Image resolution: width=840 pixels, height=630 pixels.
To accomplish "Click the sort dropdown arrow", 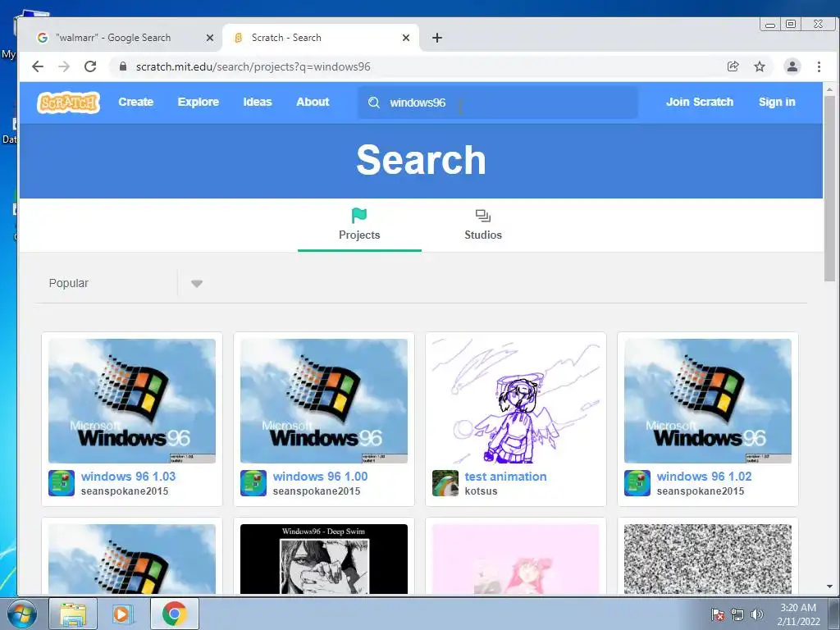I will [x=197, y=283].
